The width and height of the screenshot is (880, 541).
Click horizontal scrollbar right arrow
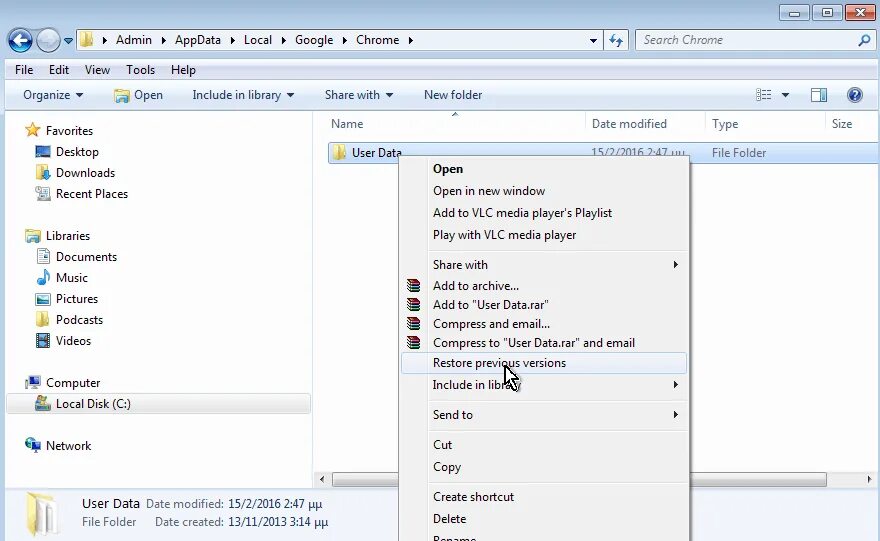click(x=869, y=479)
